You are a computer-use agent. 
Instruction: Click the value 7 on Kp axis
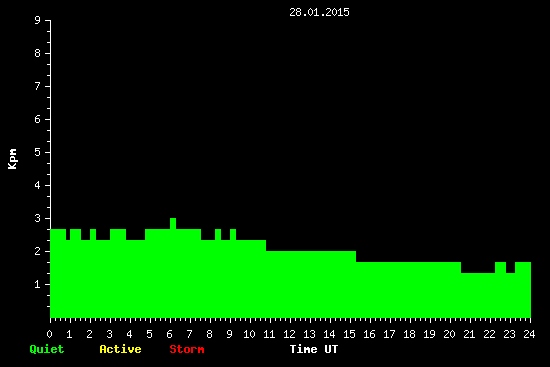[x=38, y=86]
